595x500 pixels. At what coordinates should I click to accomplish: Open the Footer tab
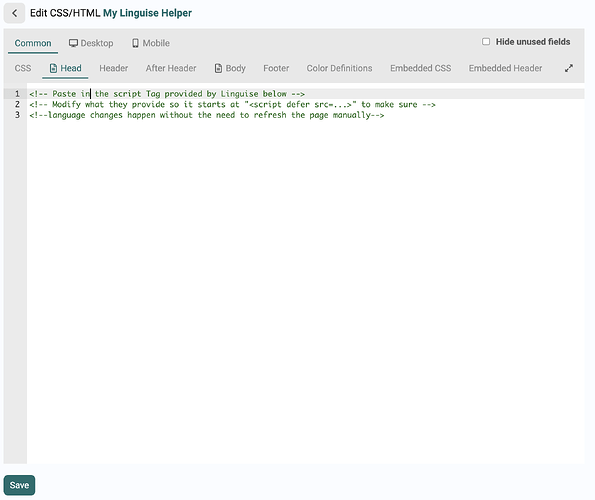coord(276,68)
